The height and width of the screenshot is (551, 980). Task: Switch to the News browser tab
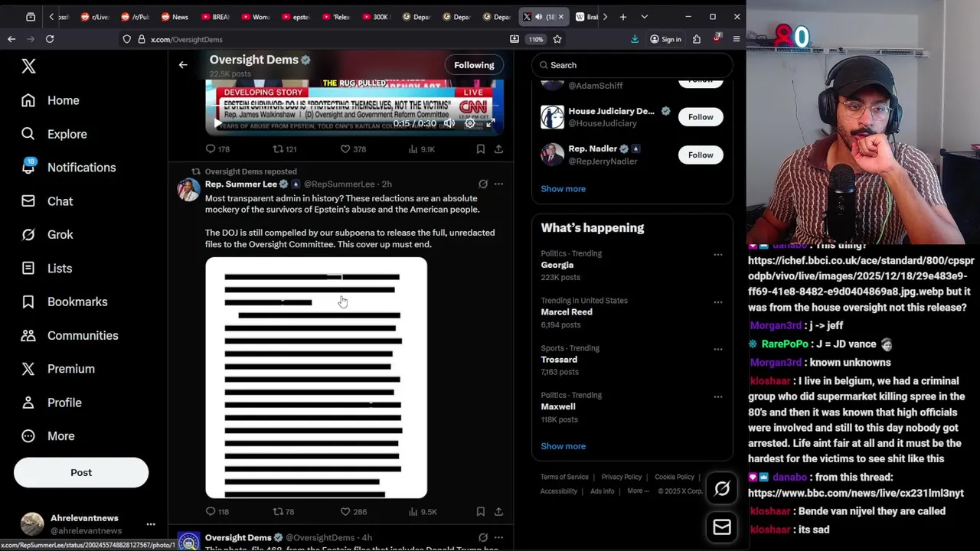point(174,17)
